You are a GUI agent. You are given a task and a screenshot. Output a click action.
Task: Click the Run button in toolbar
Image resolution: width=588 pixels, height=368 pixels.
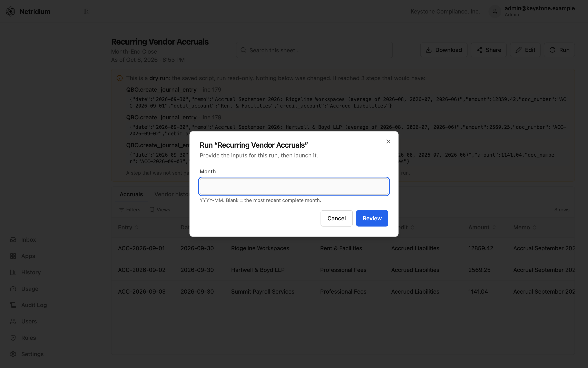pos(559,50)
